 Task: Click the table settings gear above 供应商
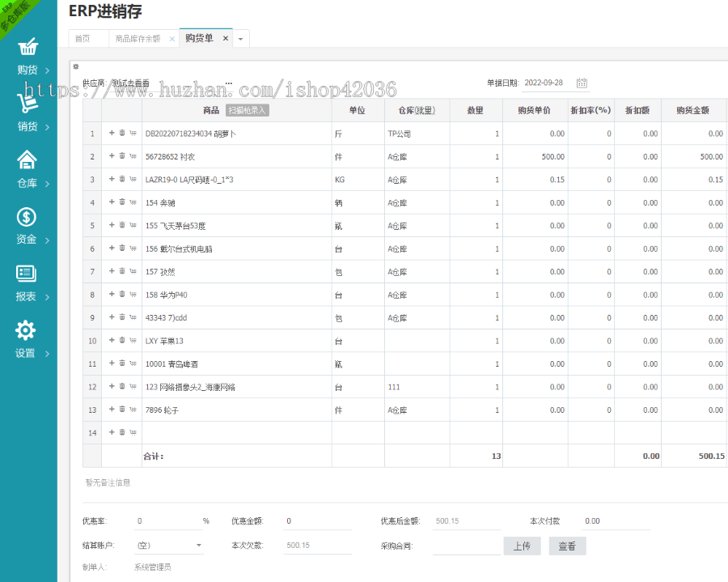point(76,66)
